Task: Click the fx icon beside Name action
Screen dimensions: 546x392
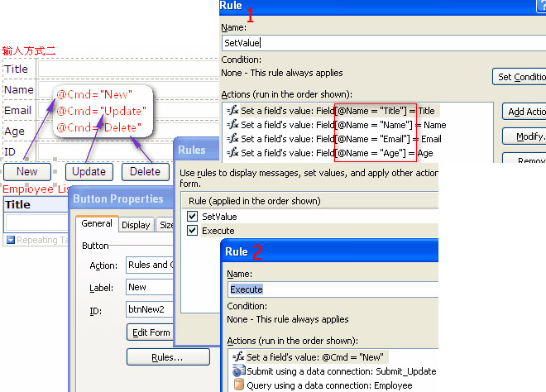Action: pos(232,124)
